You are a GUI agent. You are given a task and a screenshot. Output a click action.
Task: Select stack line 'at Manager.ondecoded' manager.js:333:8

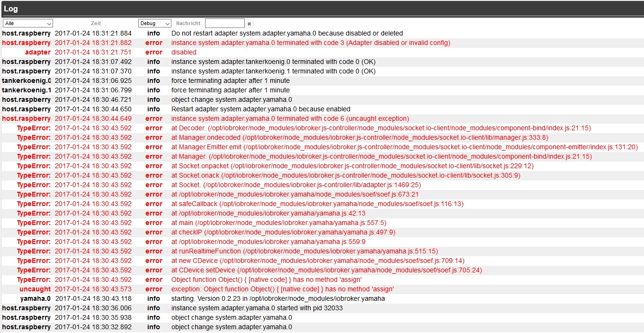360,138
